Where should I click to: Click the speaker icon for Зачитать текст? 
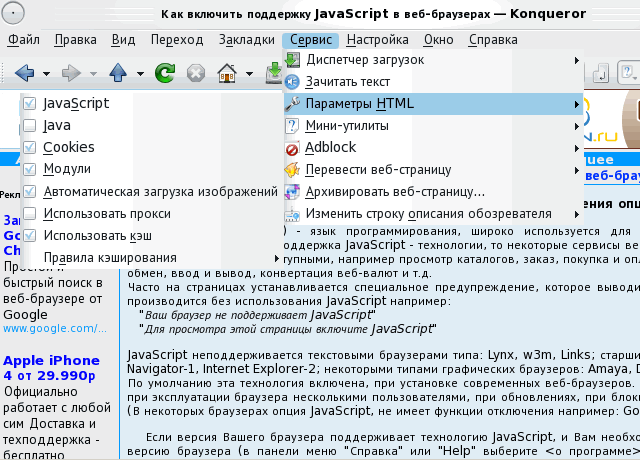[292, 82]
